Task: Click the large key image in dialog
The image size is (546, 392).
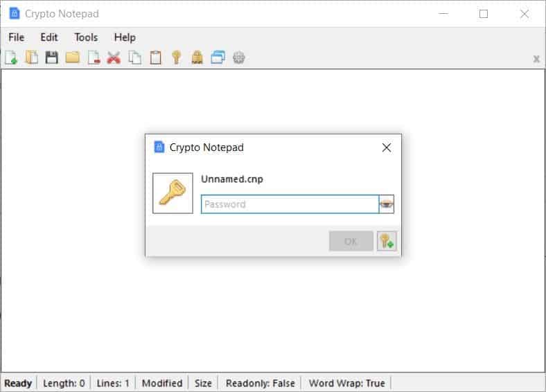Action: (x=173, y=193)
